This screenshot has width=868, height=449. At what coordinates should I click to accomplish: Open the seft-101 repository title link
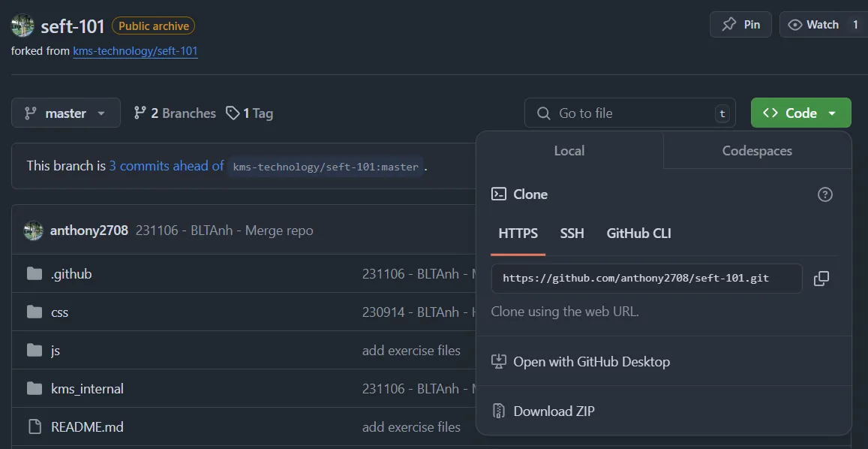[x=73, y=26]
